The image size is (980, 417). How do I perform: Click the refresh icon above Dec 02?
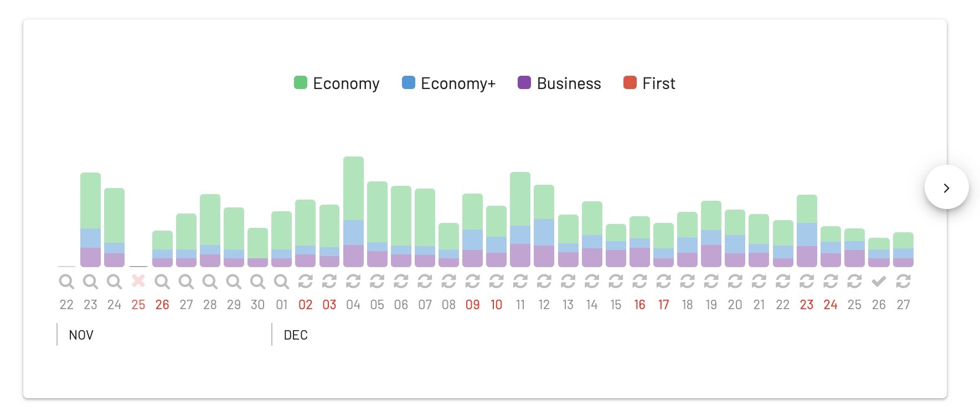tap(306, 282)
